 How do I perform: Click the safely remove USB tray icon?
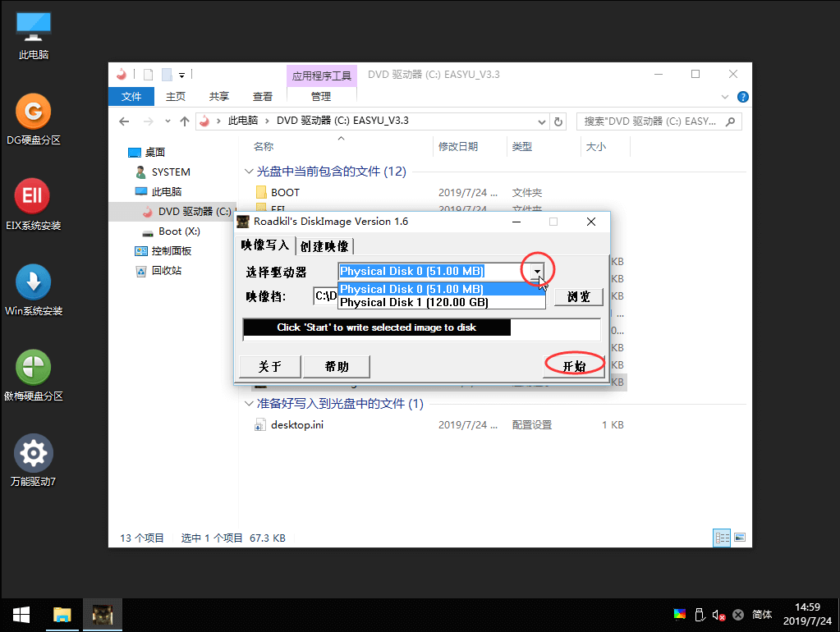[x=700, y=614]
